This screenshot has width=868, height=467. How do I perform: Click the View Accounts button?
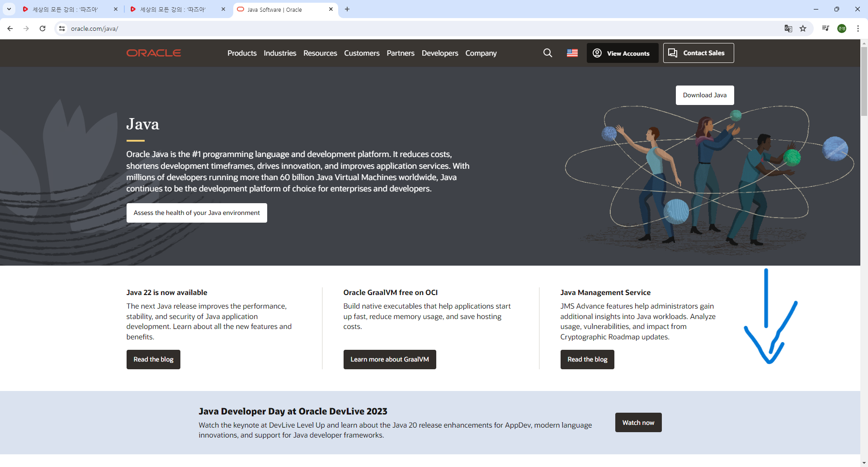click(623, 53)
